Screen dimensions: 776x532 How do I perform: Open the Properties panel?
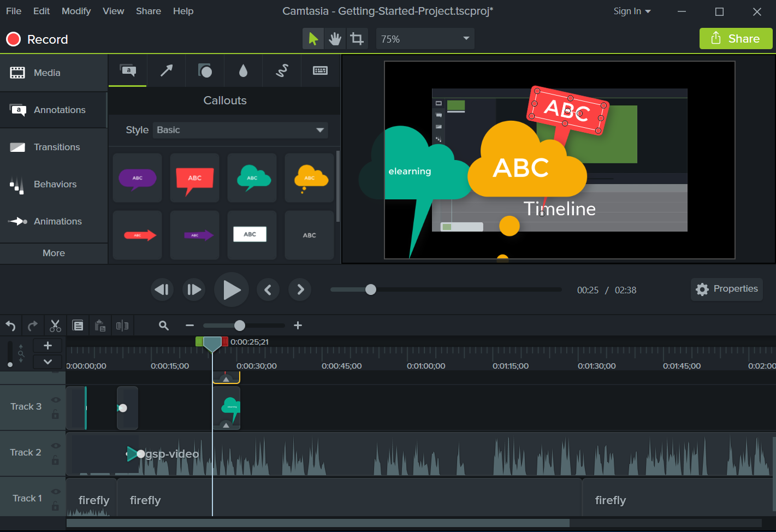726,289
